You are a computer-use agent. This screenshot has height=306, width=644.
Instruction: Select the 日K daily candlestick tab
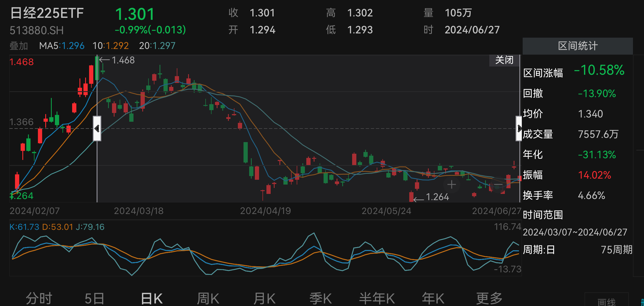[x=152, y=298]
